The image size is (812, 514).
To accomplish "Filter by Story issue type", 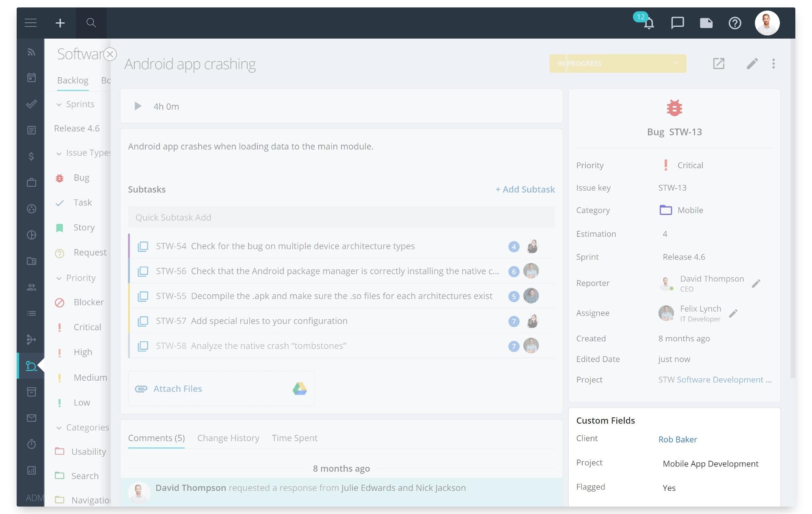I will [84, 228].
